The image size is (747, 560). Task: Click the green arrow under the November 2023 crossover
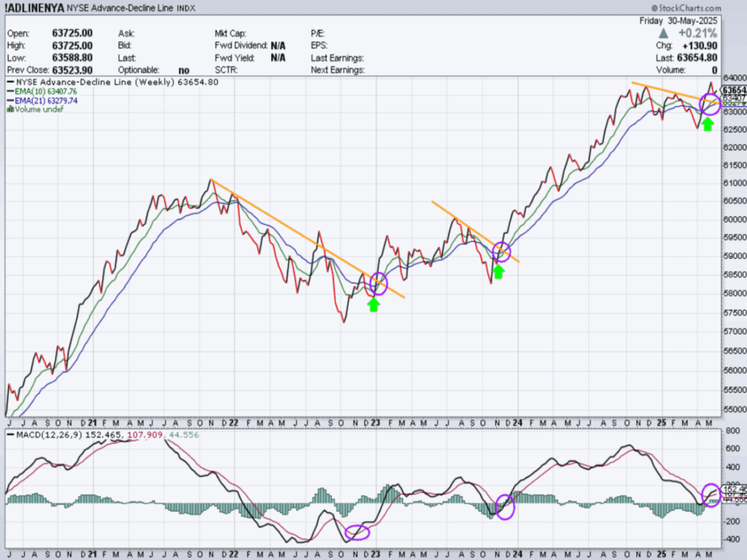click(498, 271)
